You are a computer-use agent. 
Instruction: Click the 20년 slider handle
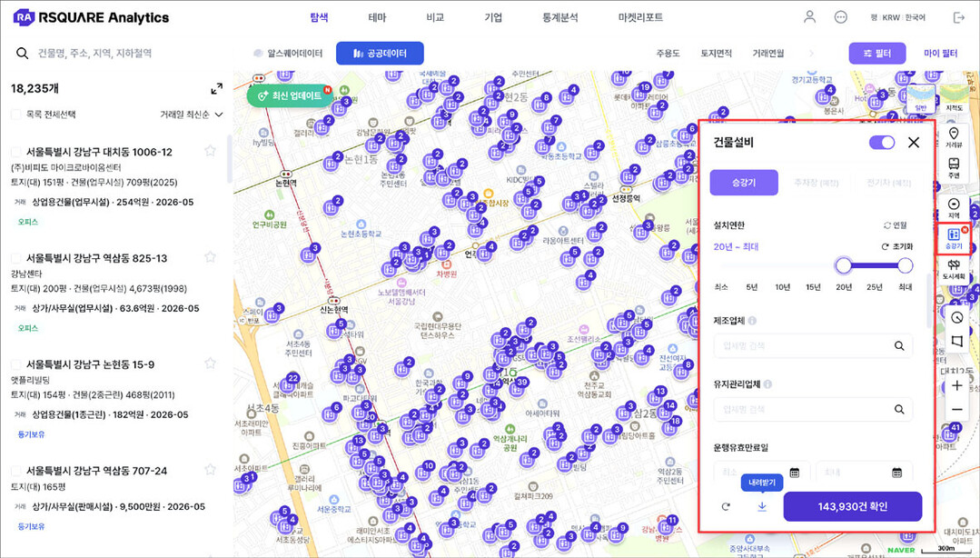click(x=844, y=266)
